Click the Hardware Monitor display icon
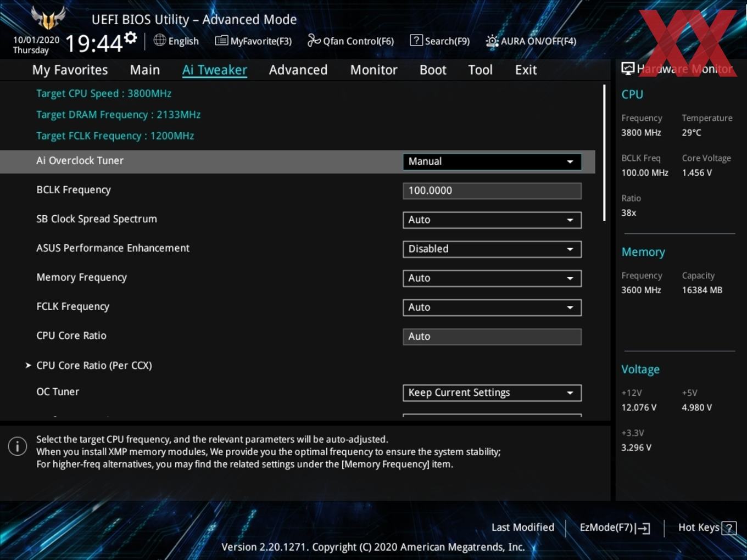Screen dimensions: 747x560 point(628,68)
